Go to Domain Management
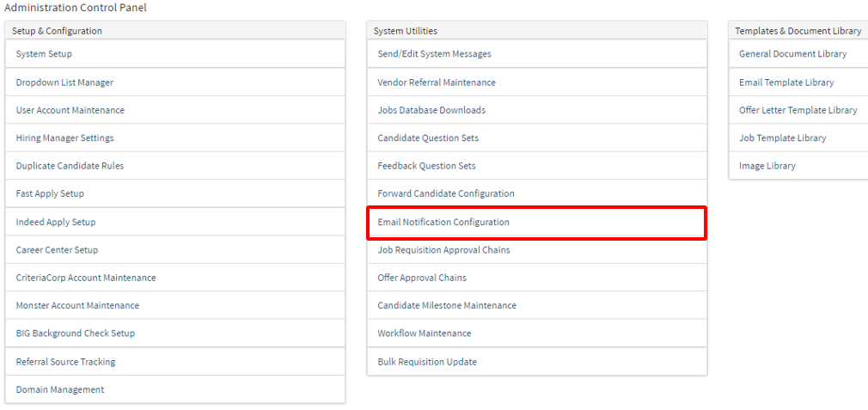 pos(60,389)
